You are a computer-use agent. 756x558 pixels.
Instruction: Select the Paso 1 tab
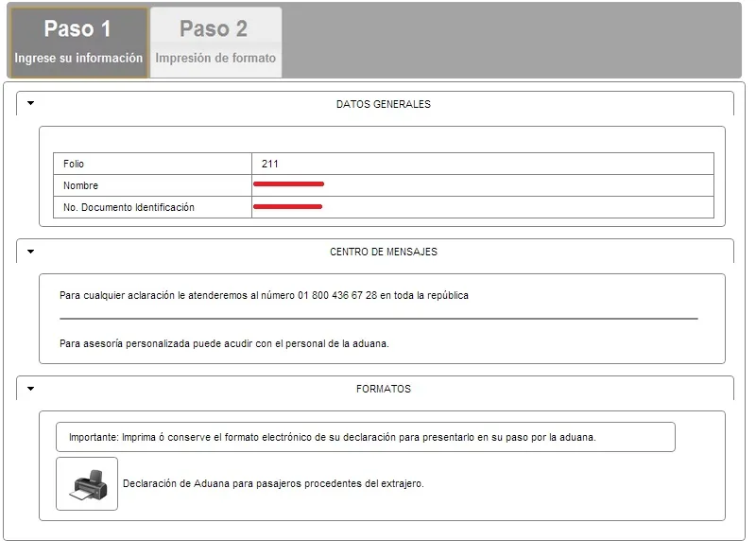tap(77, 40)
